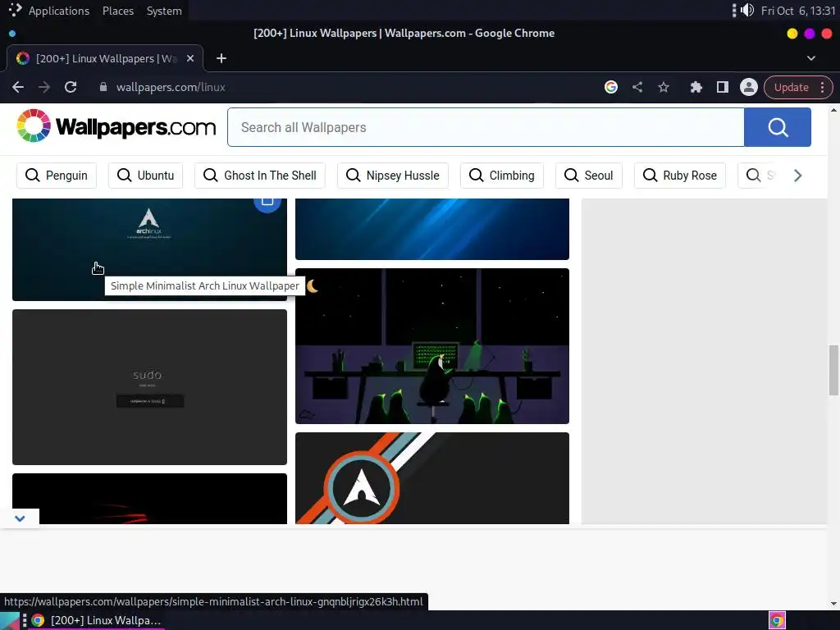Open the Chrome profile avatar
This screenshot has width=840, height=630.
tap(748, 87)
